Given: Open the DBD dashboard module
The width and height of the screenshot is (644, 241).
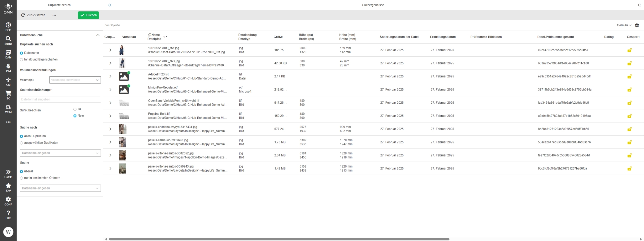Looking at the screenshot, I should (8, 27).
